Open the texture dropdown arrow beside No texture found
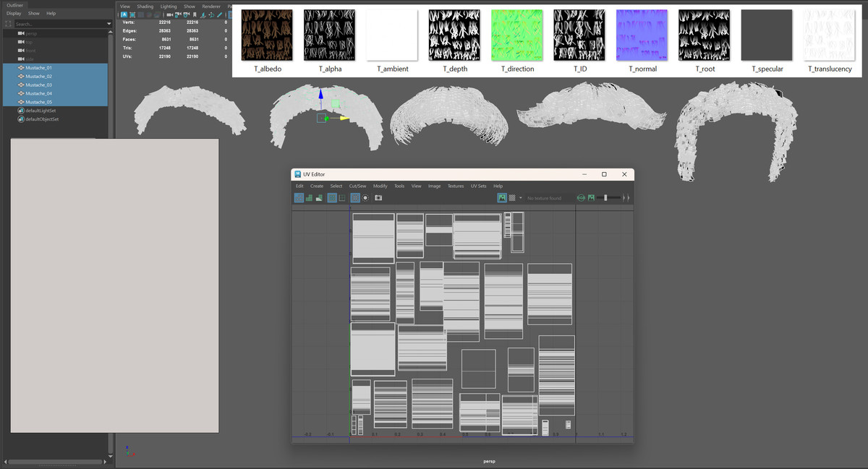The width and height of the screenshot is (868, 469). (x=520, y=198)
